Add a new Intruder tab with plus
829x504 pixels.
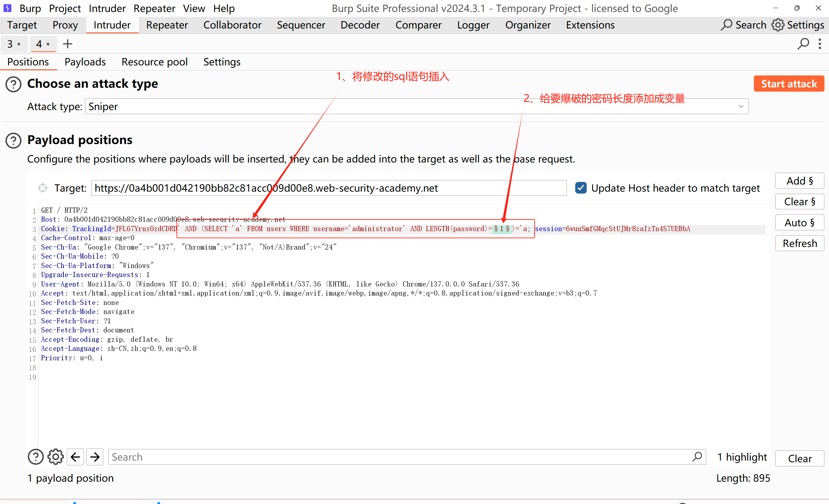pos(68,44)
